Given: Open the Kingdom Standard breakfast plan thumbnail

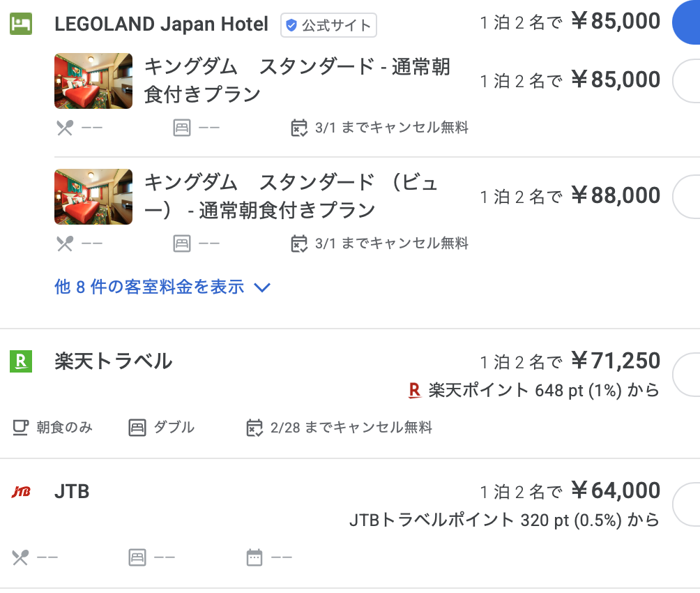Looking at the screenshot, I should click(x=93, y=81).
